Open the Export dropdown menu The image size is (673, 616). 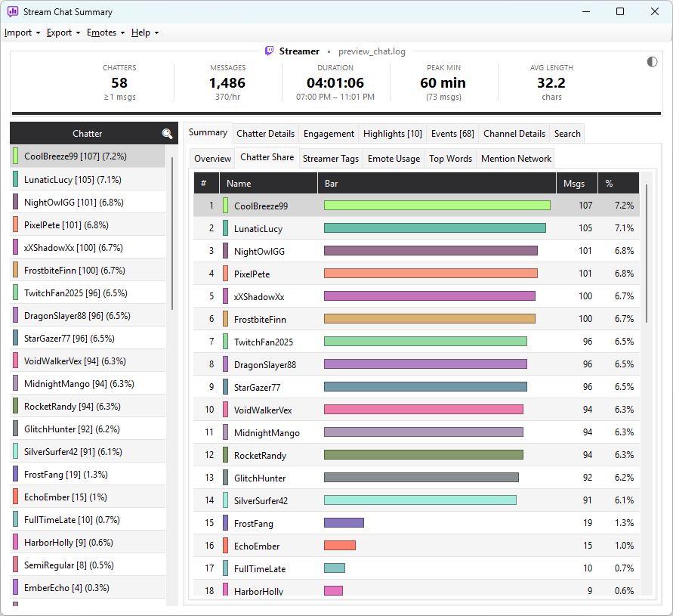tap(63, 33)
